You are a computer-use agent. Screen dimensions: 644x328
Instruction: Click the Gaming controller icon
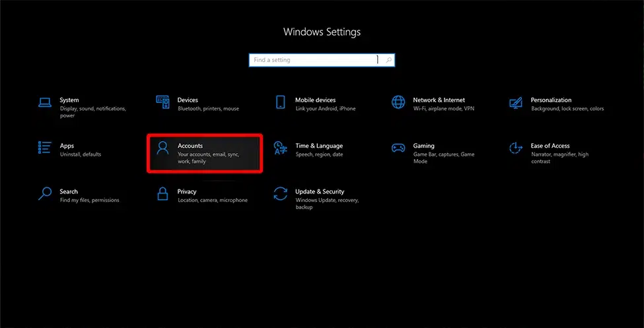[x=398, y=148]
